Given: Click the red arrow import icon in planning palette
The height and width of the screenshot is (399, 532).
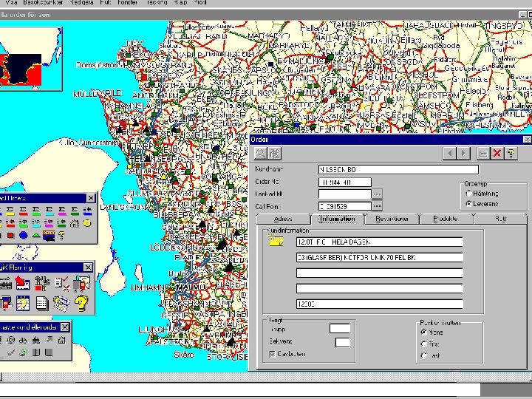Looking at the screenshot, I should click(x=22, y=283).
